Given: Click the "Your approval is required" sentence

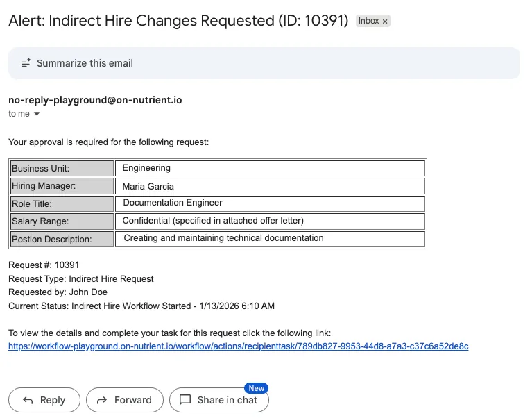Looking at the screenshot, I should (109, 142).
